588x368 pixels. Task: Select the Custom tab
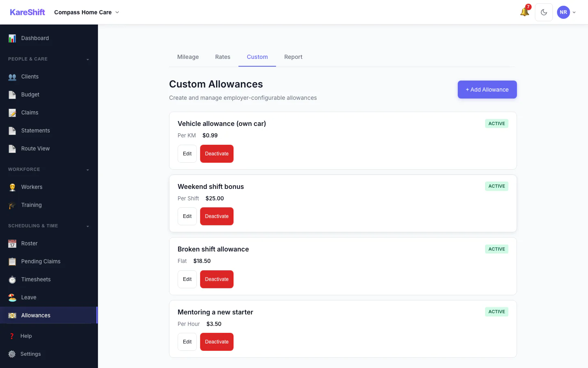(x=257, y=57)
